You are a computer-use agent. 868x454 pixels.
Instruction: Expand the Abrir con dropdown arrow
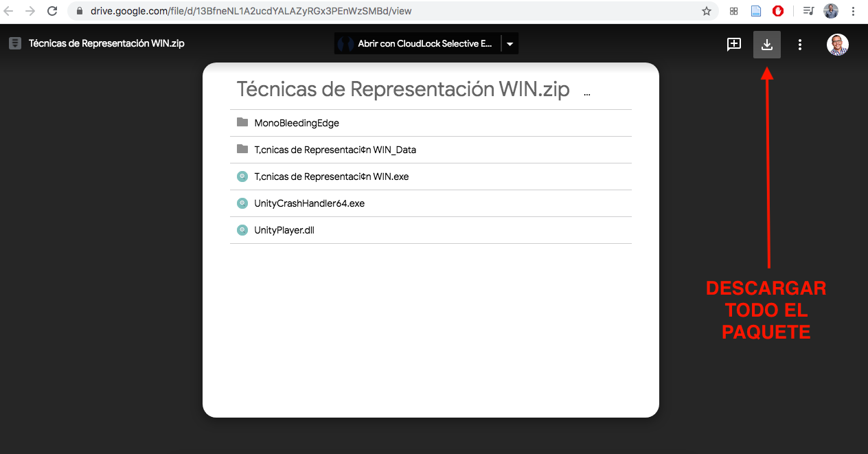[x=510, y=44]
